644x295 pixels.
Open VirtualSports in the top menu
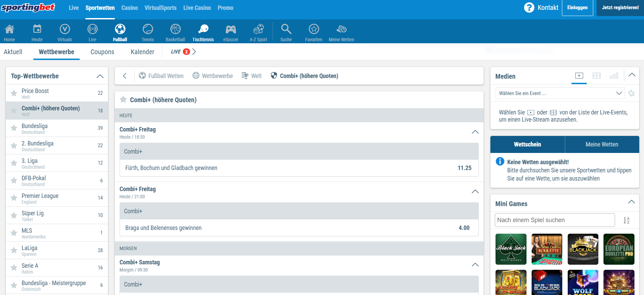(160, 8)
